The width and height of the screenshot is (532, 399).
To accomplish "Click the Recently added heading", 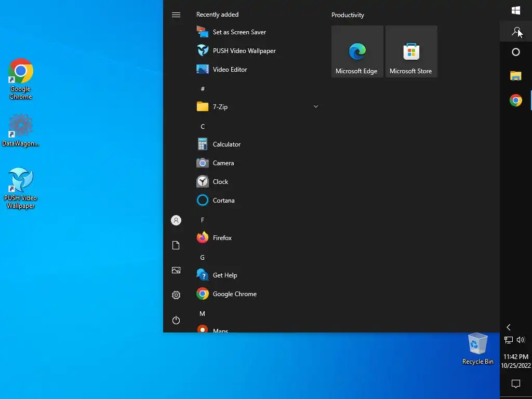I will pos(218,15).
